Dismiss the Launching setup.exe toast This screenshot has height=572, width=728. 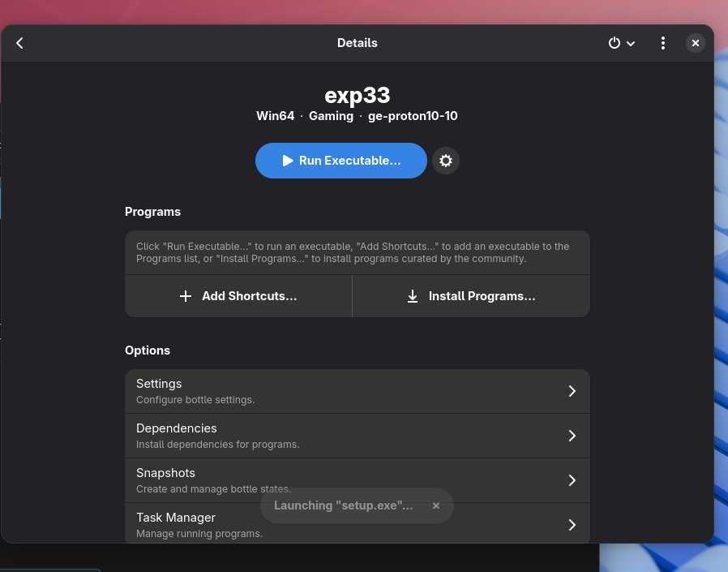435,505
